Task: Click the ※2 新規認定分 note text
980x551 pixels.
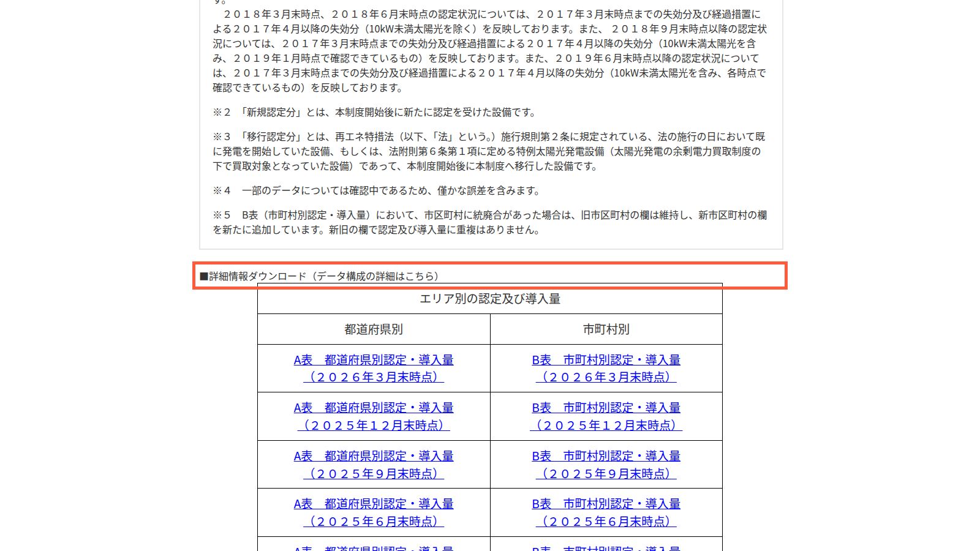Action: tap(375, 112)
